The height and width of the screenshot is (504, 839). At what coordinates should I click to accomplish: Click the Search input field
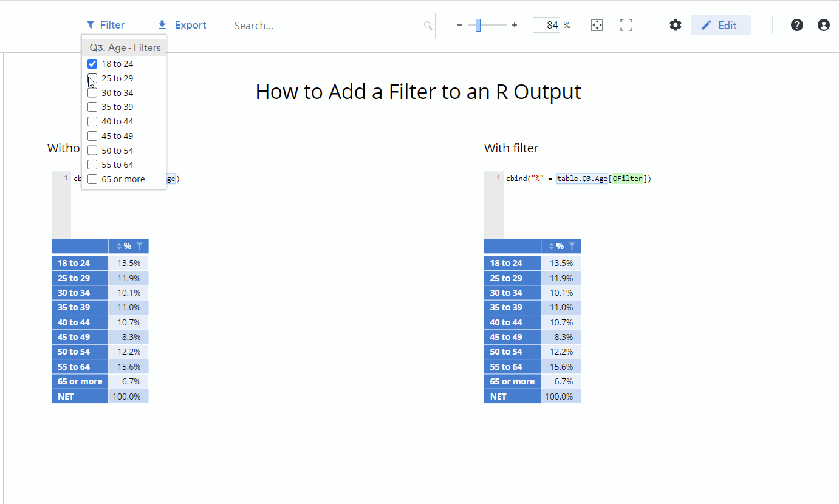333,26
